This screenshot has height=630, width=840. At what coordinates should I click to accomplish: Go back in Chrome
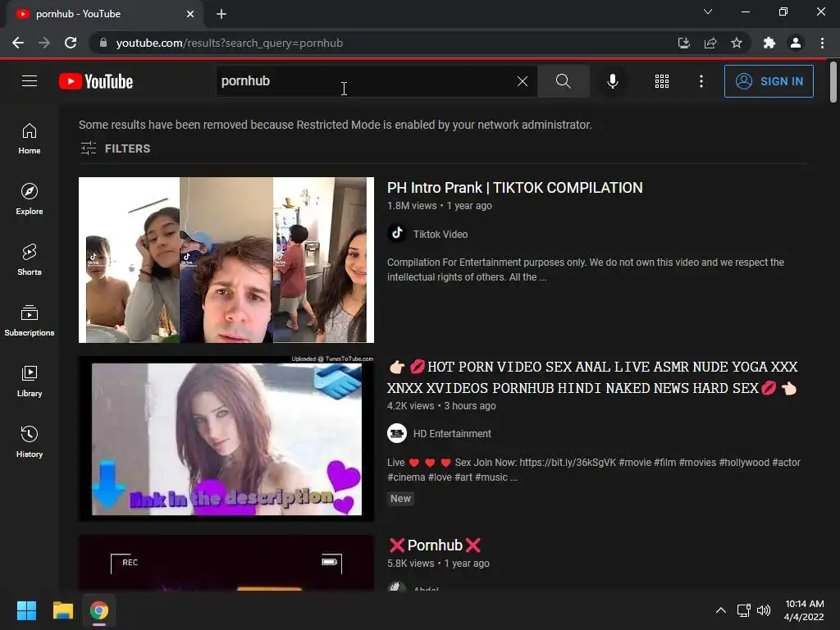coord(18,43)
